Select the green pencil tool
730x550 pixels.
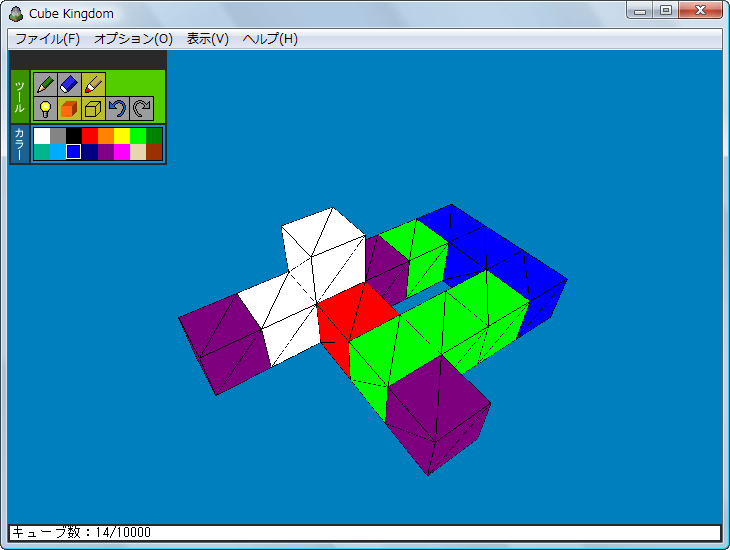pyautogui.click(x=45, y=84)
